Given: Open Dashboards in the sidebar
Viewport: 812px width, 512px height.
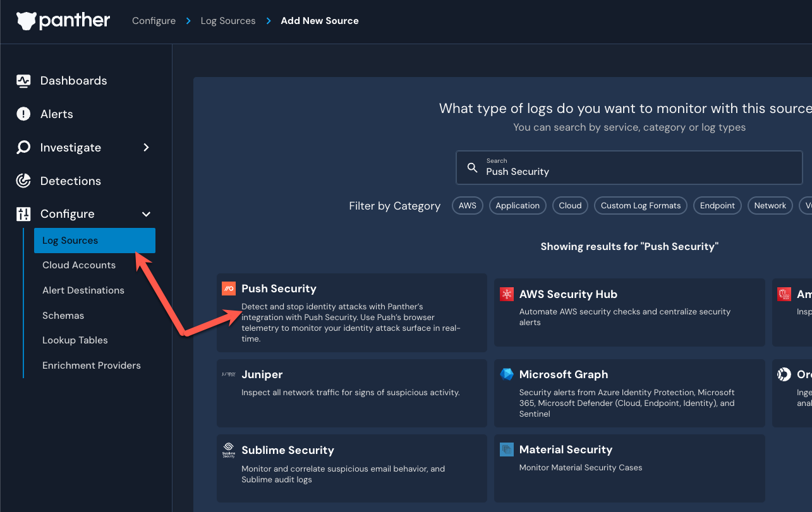Looking at the screenshot, I should tap(73, 81).
